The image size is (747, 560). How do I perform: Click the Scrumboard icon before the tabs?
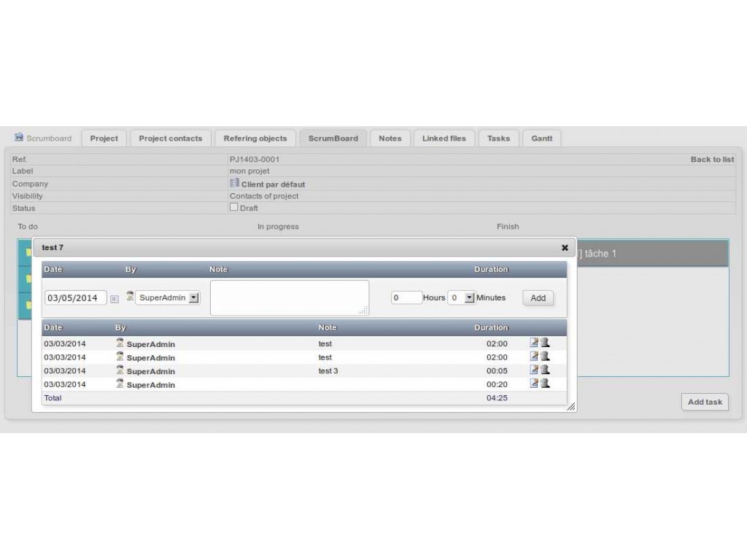(18, 137)
